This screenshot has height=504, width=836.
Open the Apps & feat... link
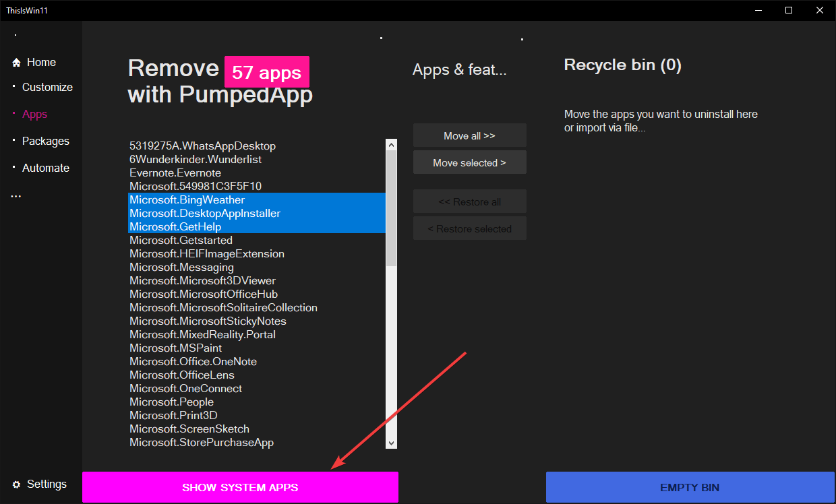459,69
